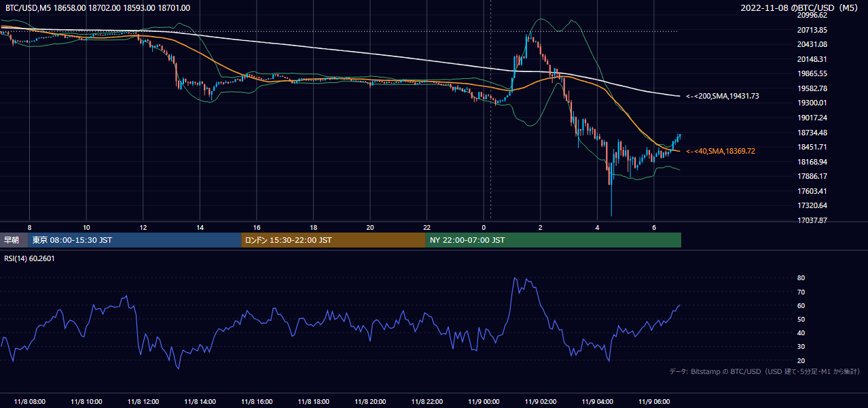The width and height of the screenshot is (868, 408).
Task: Click the 東京 08:00-15:30 JST session bar
Action: [134, 240]
